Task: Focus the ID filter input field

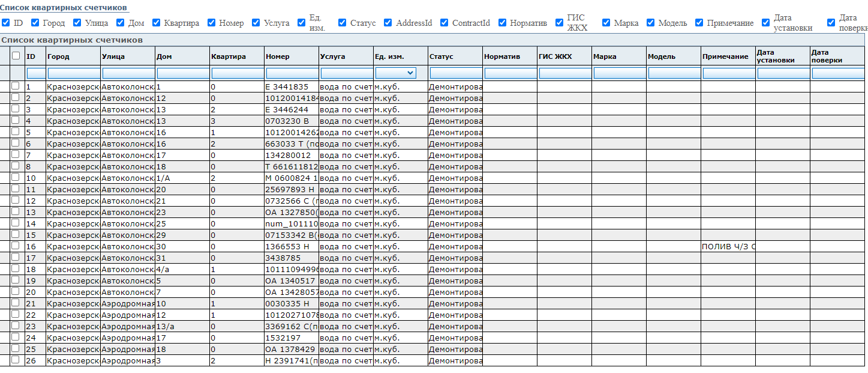Action: tap(35, 73)
